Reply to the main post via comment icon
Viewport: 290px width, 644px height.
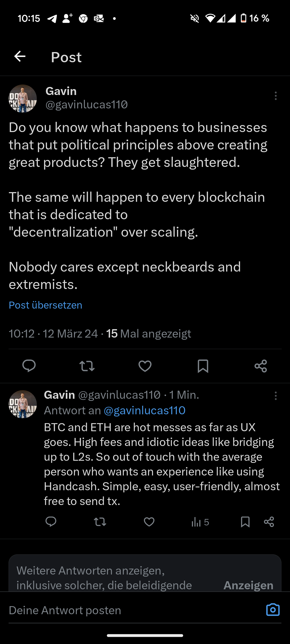click(x=29, y=366)
